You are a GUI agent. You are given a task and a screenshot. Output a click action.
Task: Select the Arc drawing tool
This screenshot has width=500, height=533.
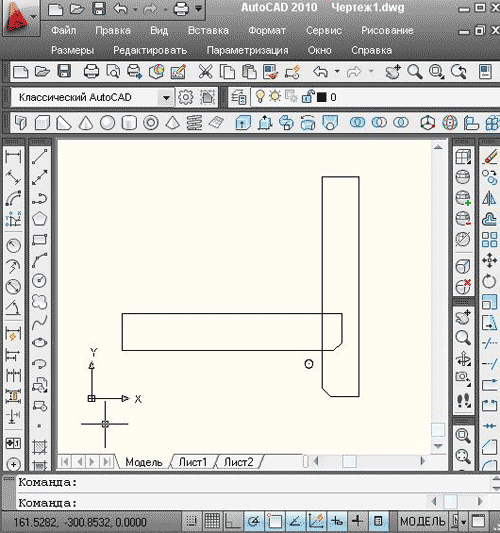coord(40,260)
